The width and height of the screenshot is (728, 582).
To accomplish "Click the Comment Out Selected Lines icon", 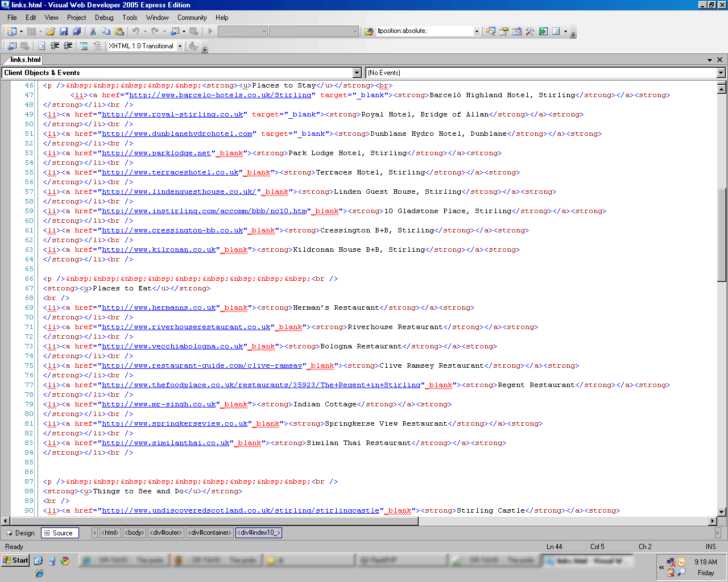I will pyautogui.click(x=84, y=46).
